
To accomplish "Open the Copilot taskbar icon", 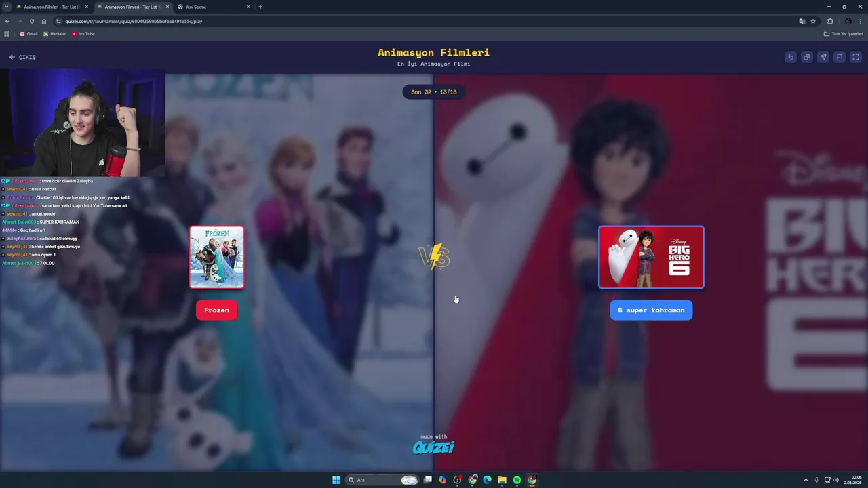I will [x=443, y=480].
